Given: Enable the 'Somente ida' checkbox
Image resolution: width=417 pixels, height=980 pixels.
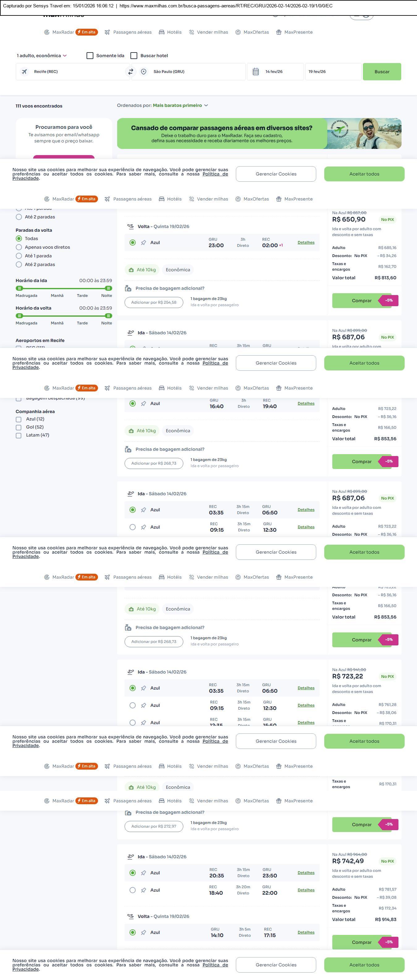Looking at the screenshot, I should click(90, 56).
